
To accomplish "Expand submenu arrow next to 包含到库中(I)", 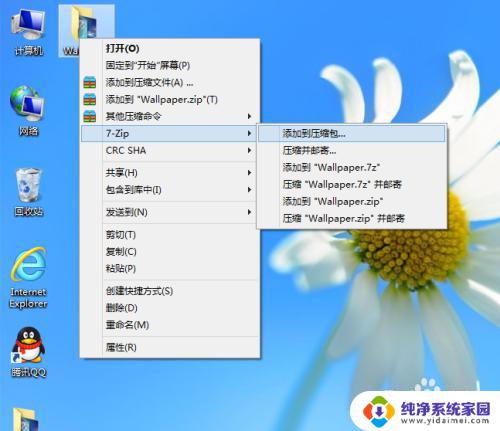I will [249, 190].
